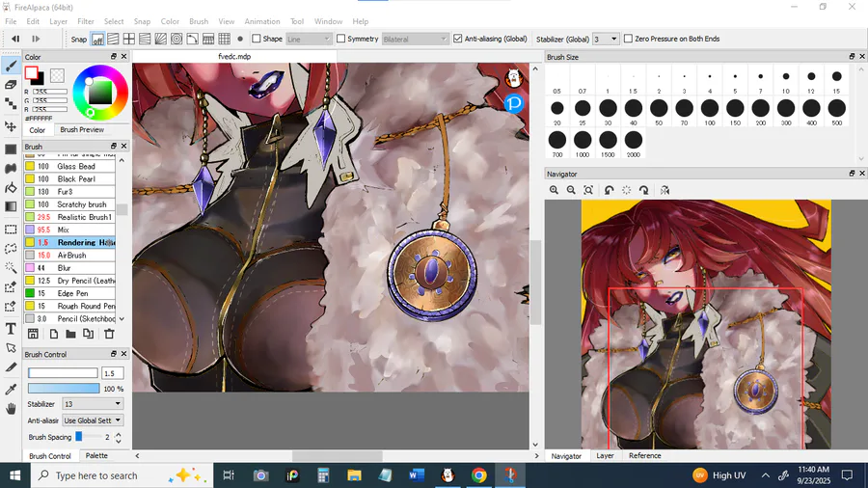This screenshot has height=488, width=868.
Task: Tick the Symmetry checkbox
Action: [x=341, y=39]
